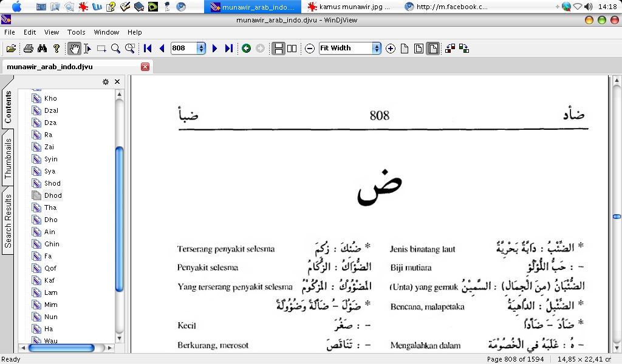Select Dhod in the Contents list
Viewport: 622px width, 364px height.
[53, 195]
